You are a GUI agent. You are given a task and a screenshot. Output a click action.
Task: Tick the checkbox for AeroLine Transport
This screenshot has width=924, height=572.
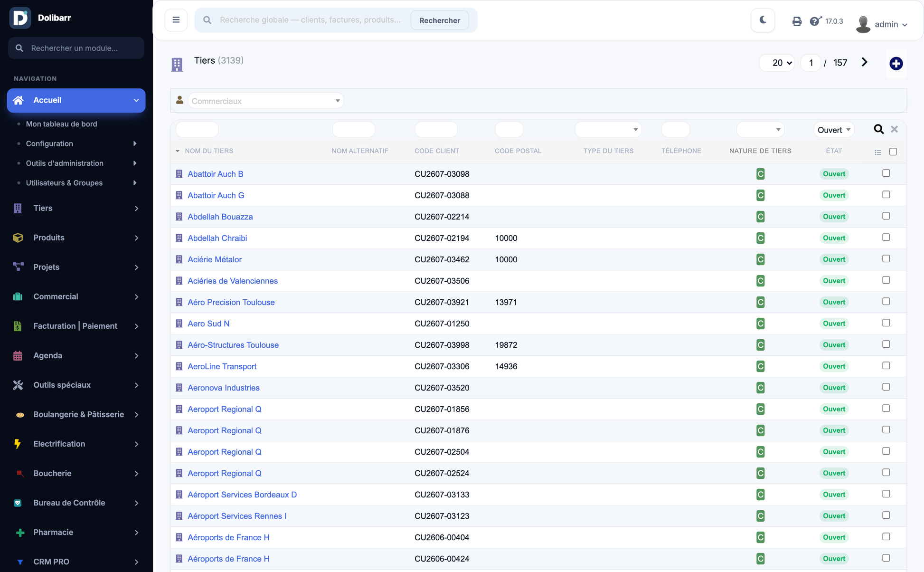(x=886, y=366)
